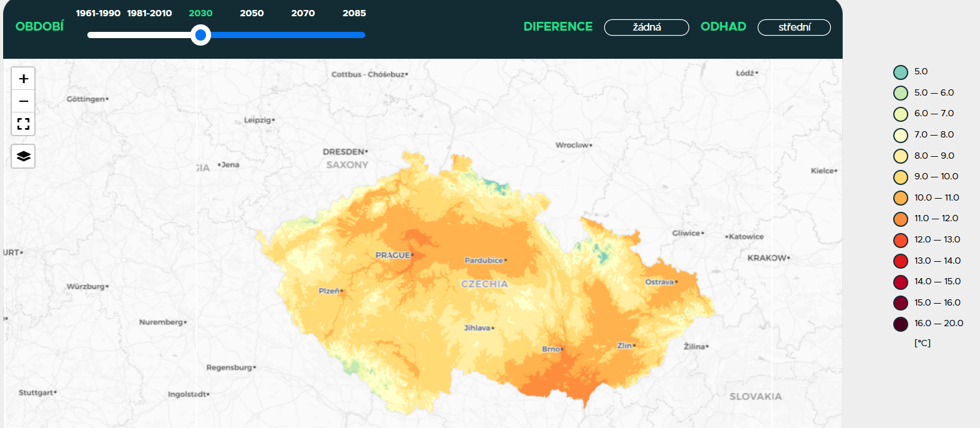Click the 5.0 teal legend swatch

tap(900, 72)
